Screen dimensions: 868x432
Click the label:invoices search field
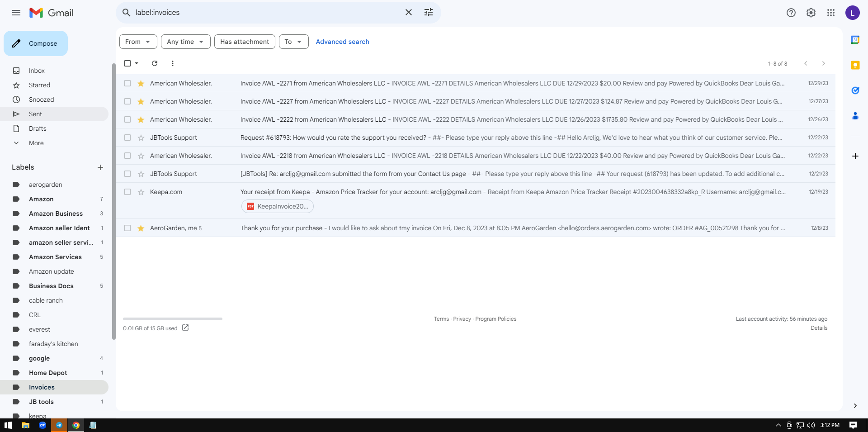(267, 13)
